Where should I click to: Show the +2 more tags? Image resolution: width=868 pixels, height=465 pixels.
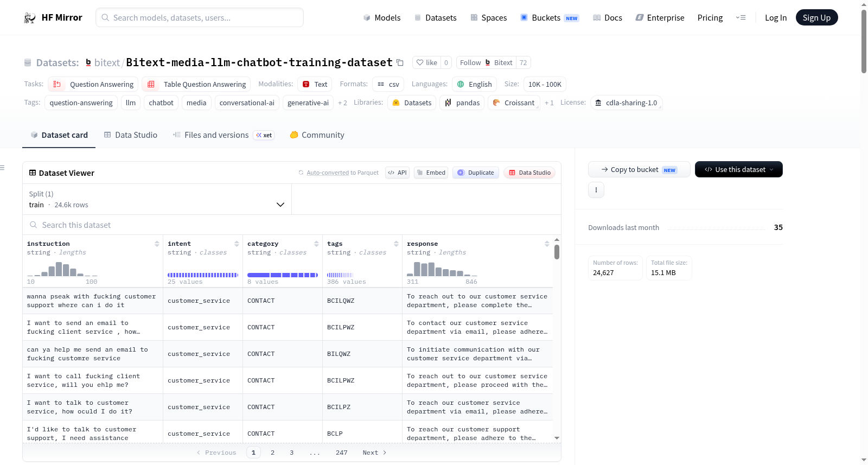[x=342, y=103]
